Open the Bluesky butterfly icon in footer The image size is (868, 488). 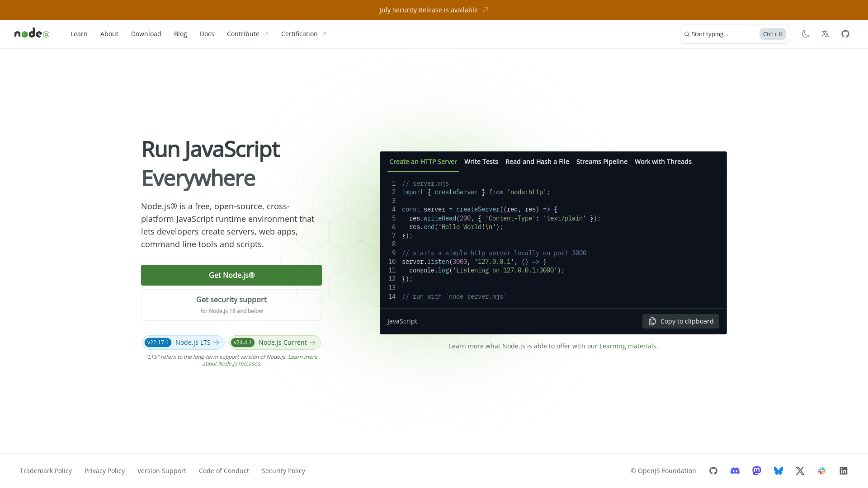click(x=778, y=471)
